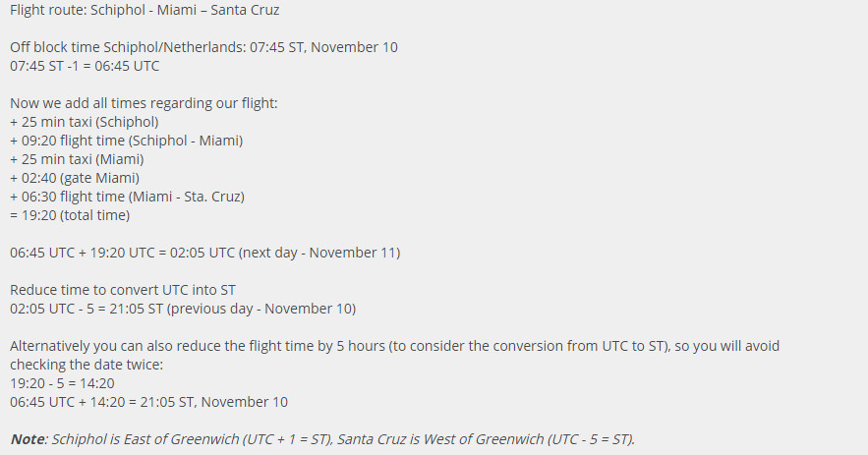Click the '+ 25 min taxi (Schiphol)' line

[x=85, y=122]
